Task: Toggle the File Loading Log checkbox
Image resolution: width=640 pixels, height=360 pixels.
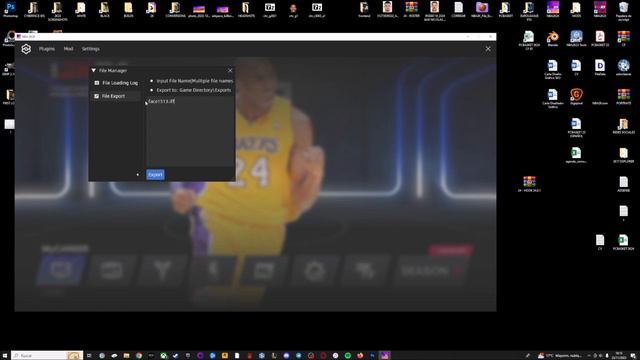Action: coord(97,83)
